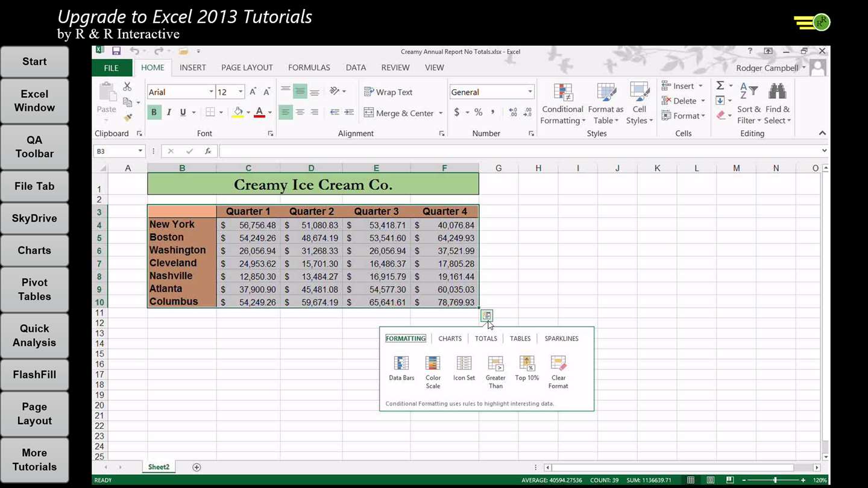Image resolution: width=868 pixels, height=488 pixels.
Task: Increase indent in Alignment group
Action: 349,112
